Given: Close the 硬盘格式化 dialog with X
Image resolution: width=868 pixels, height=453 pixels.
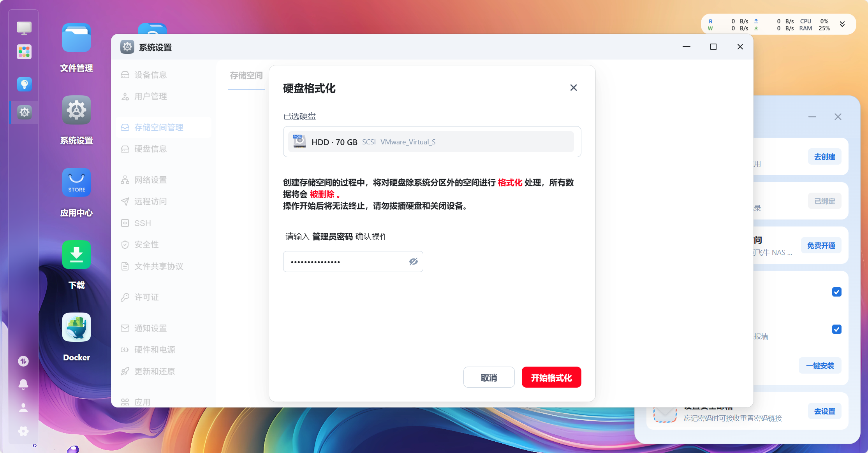Looking at the screenshot, I should pos(573,88).
